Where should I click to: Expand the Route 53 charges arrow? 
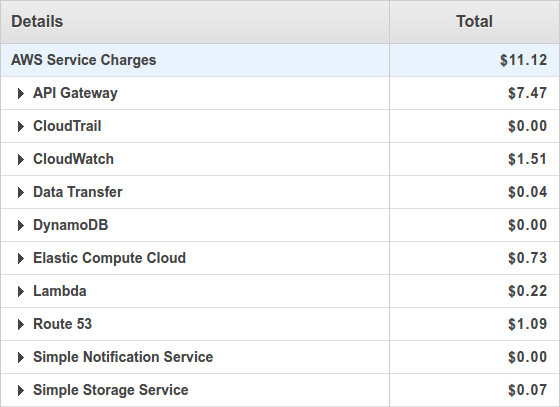coord(21,325)
